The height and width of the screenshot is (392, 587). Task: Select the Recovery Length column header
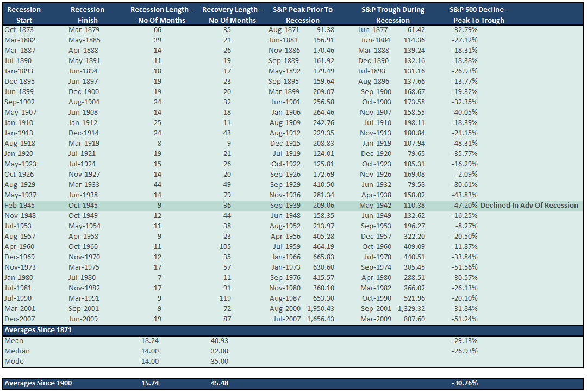(x=232, y=15)
